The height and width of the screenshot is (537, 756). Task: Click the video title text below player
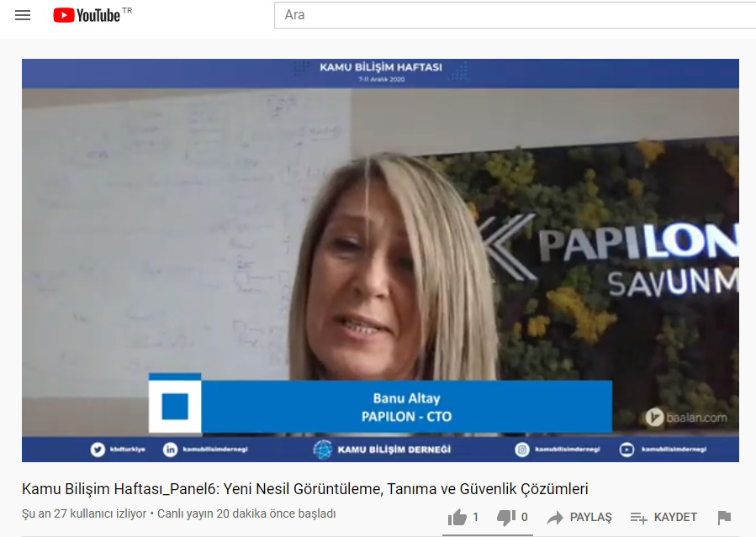point(304,489)
